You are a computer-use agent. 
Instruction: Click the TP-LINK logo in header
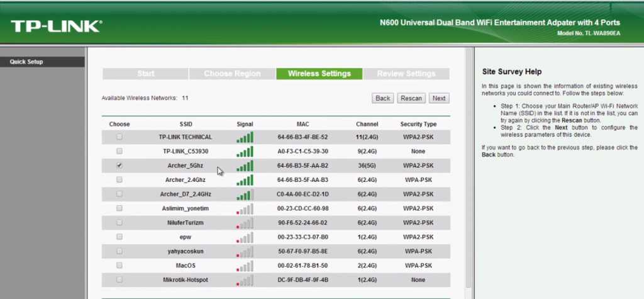tap(55, 26)
